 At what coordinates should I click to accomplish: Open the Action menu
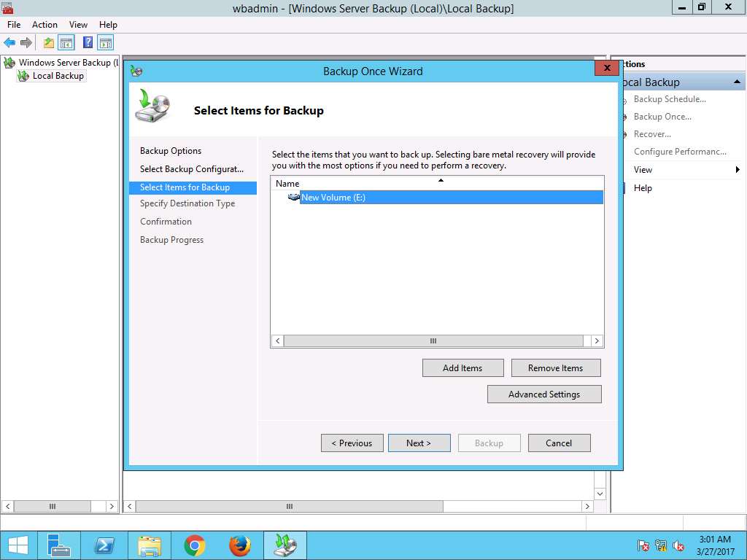(x=44, y=25)
